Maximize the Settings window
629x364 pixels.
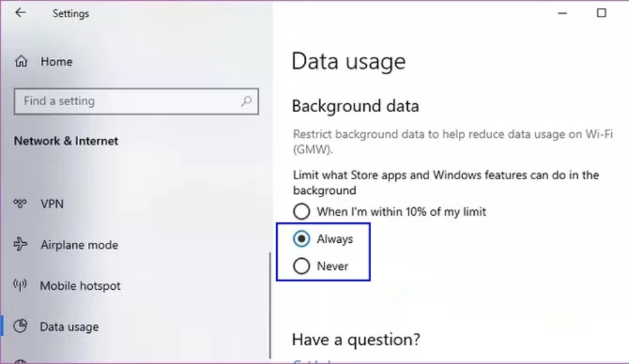tap(601, 13)
